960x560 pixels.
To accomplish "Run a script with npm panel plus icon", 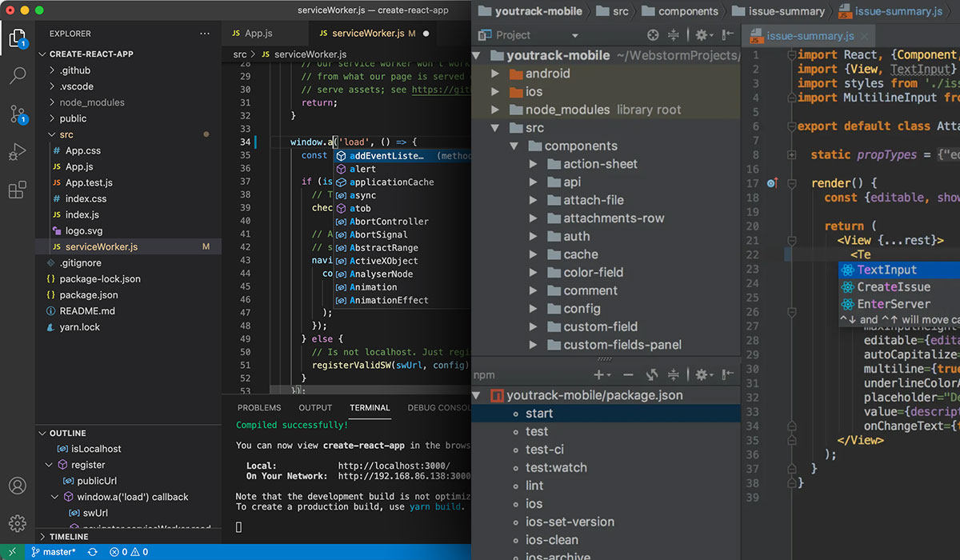I will [x=598, y=374].
